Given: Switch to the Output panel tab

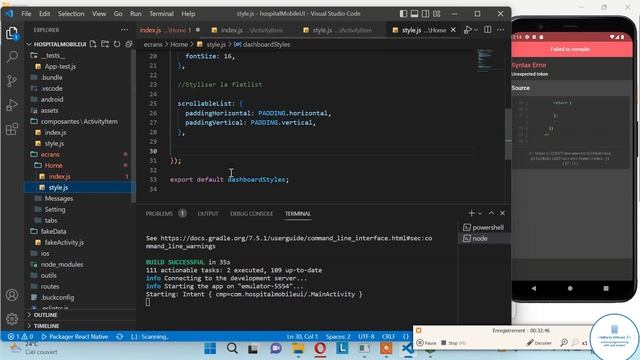Looking at the screenshot, I should click(208, 213).
